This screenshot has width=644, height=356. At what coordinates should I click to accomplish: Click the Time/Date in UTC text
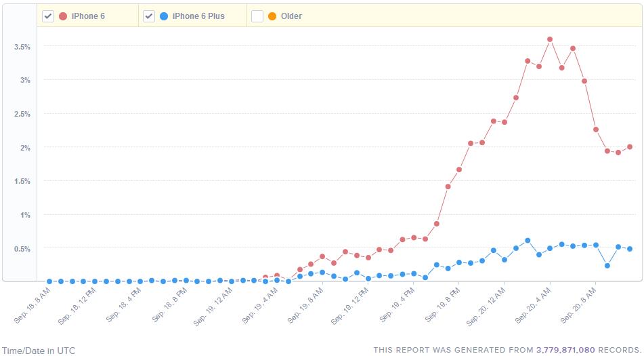coord(38,351)
